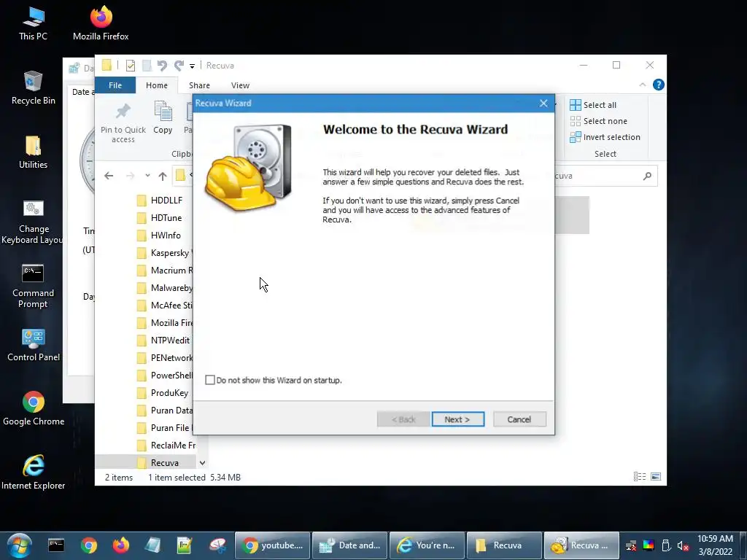Click the green notepad taskbar icon

(x=184, y=545)
